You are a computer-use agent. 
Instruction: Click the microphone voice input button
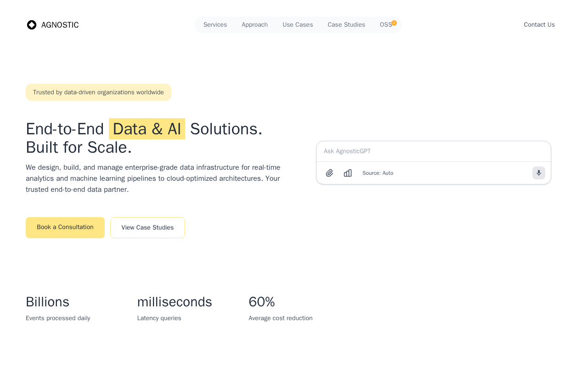[539, 173]
